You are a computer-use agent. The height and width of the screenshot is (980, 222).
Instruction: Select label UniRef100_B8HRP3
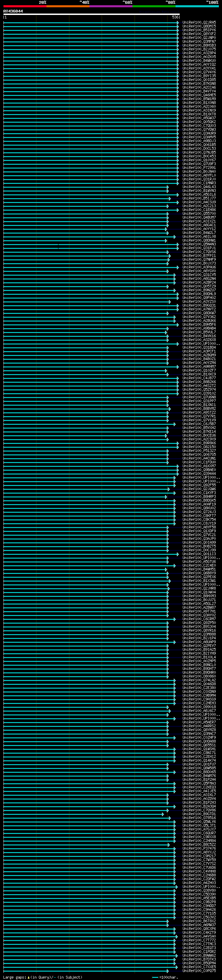[x=199, y=496]
